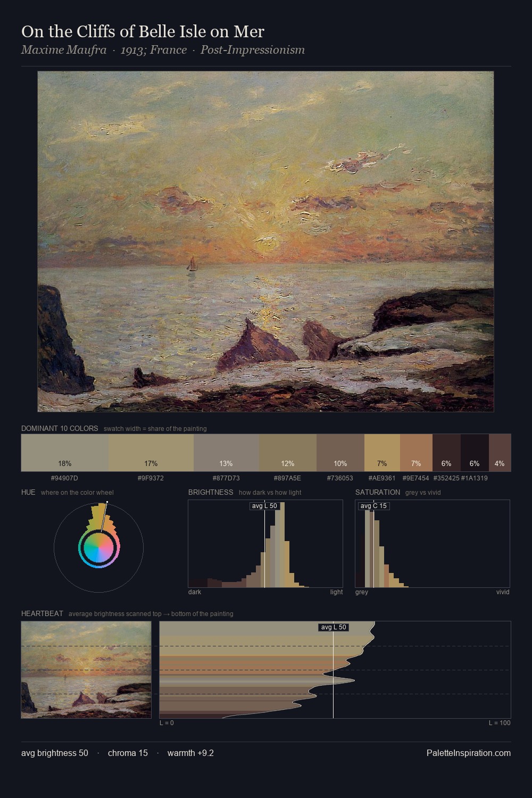Image resolution: width=532 pixels, height=798 pixels.
Task: Click 'avg brightness 50' in footer
Action: tap(55, 753)
